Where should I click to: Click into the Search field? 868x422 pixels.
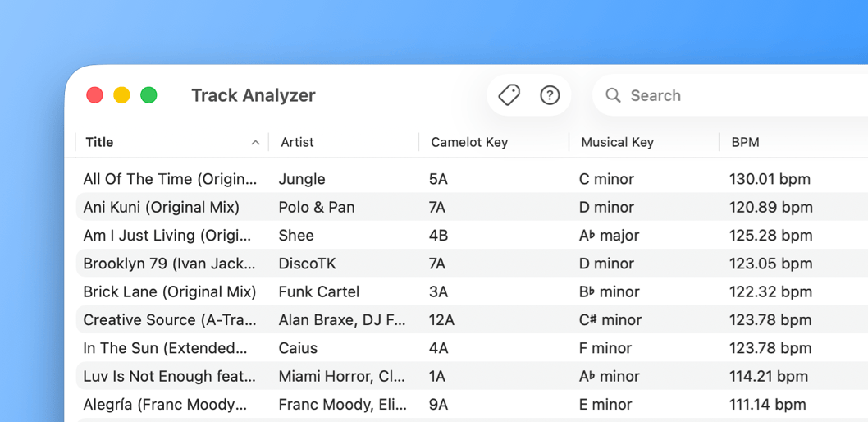722,95
